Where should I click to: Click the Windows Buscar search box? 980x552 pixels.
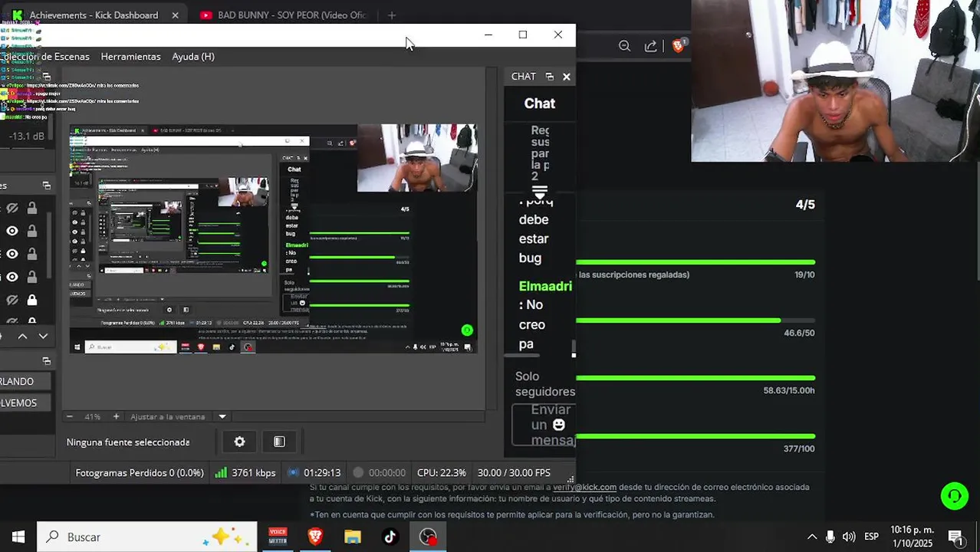[x=147, y=537]
